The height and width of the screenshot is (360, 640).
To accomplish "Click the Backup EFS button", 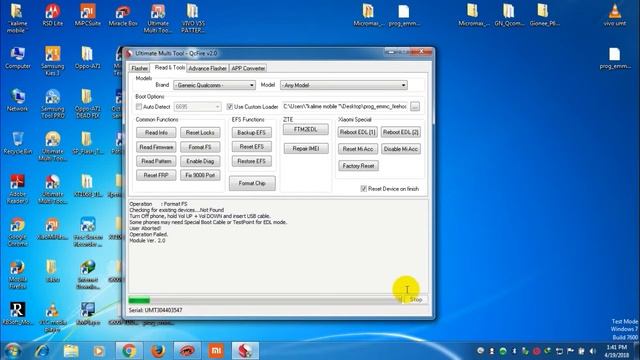I will point(251,133).
